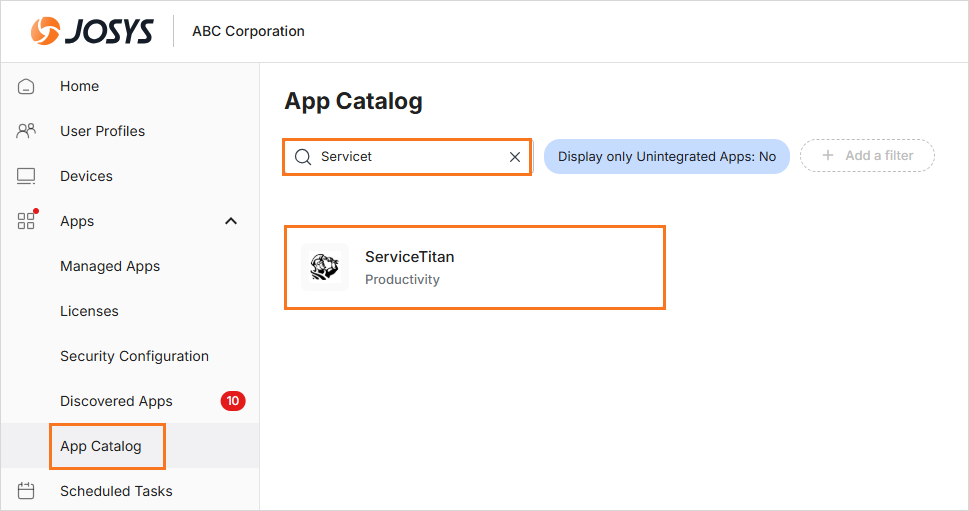
Task: Click the Add a filter button
Action: pos(867,156)
